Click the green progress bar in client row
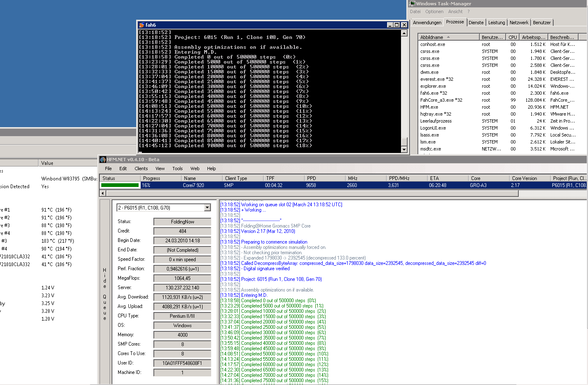 pyautogui.click(x=120, y=185)
